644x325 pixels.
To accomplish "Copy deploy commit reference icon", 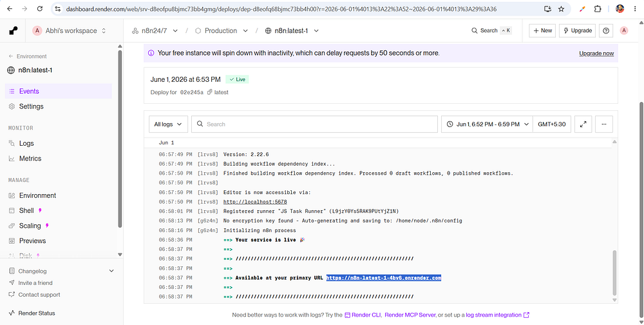I will pos(209,92).
